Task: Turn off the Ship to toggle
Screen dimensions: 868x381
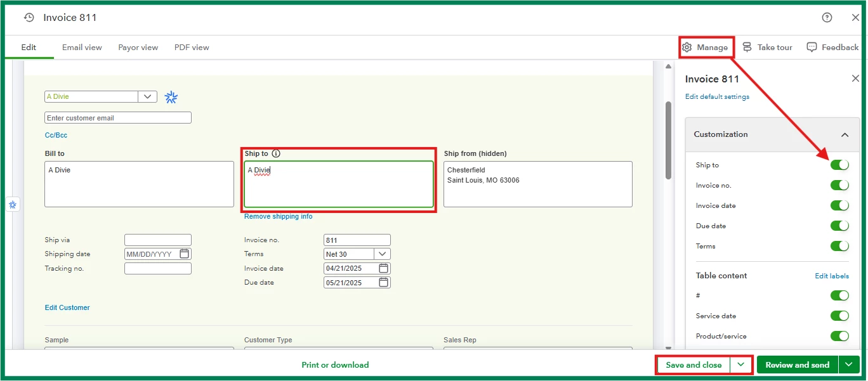Action: (x=839, y=165)
